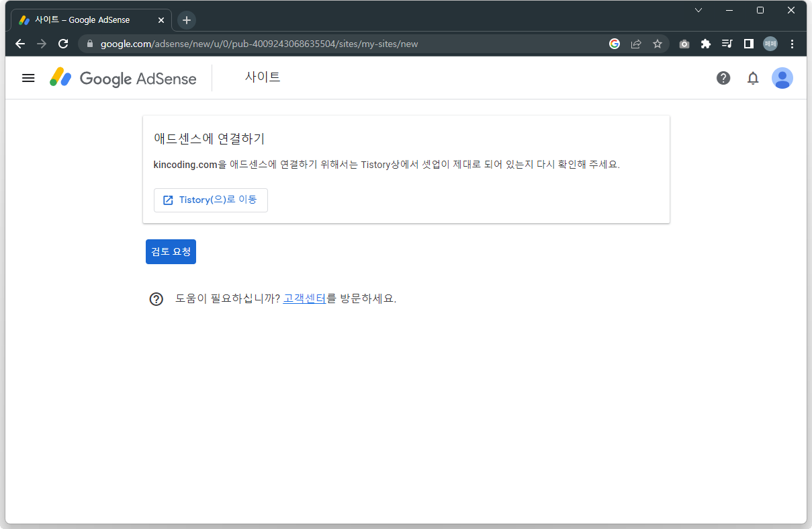Toggle the browser side panel
This screenshot has height=529, width=812.
(748, 44)
